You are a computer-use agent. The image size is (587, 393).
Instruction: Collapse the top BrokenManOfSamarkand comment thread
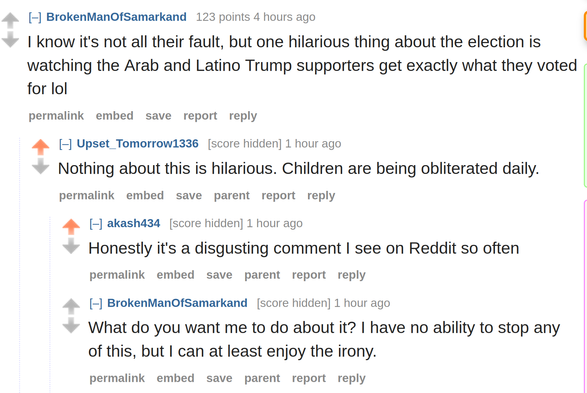35,17
